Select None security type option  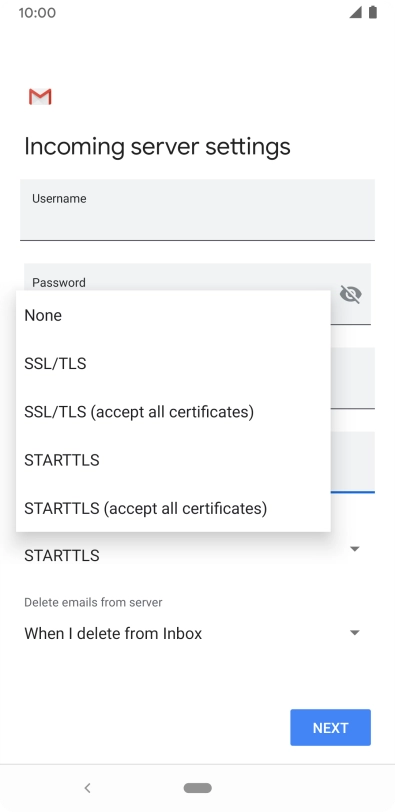point(173,315)
